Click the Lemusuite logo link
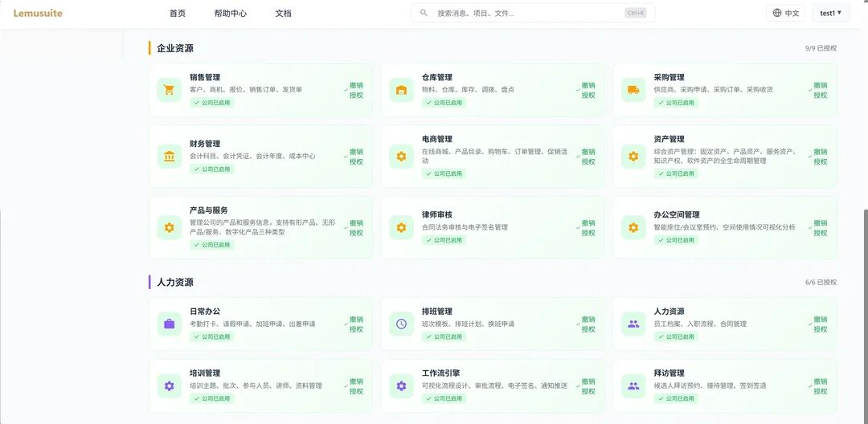 point(38,14)
